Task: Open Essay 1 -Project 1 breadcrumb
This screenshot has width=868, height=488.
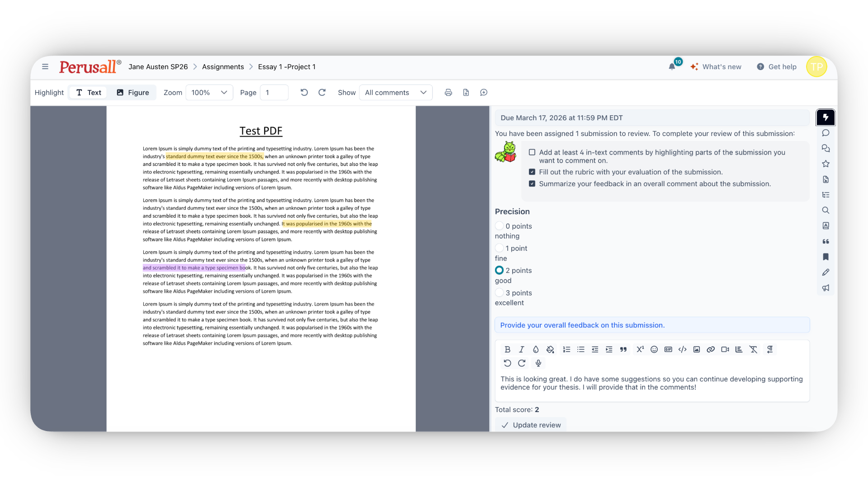Action: click(x=287, y=67)
